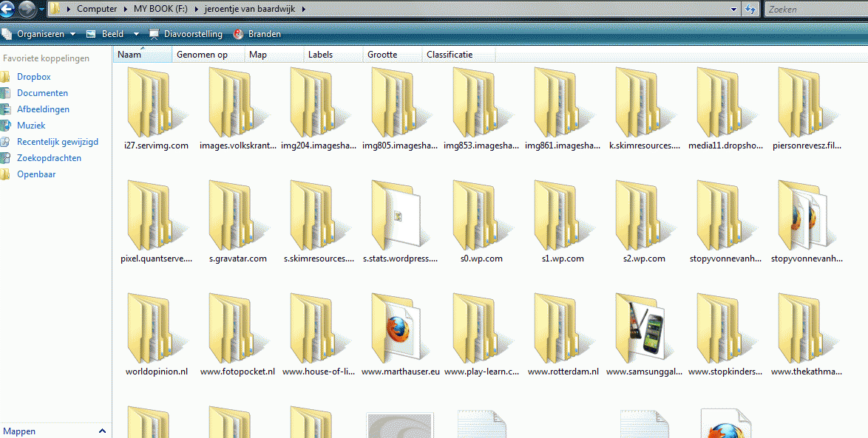Go to Documenten in the sidebar
Image resolution: width=868 pixels, height=438 pixels.
[x=42, y=93]
